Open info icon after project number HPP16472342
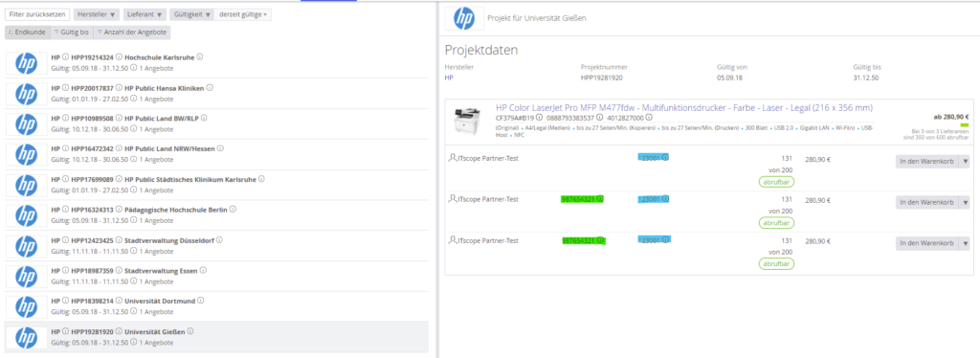 pos(120,148)
